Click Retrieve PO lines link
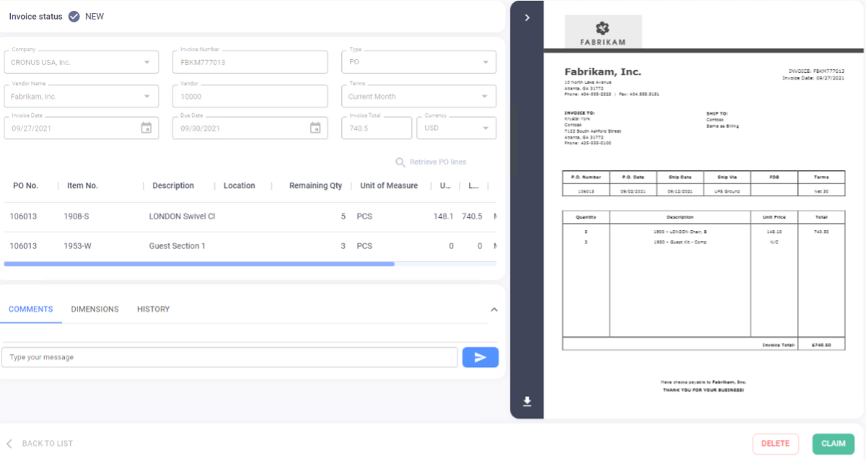Image resolution: width=868 pixels, height=462 pixels. pos(438,162)
